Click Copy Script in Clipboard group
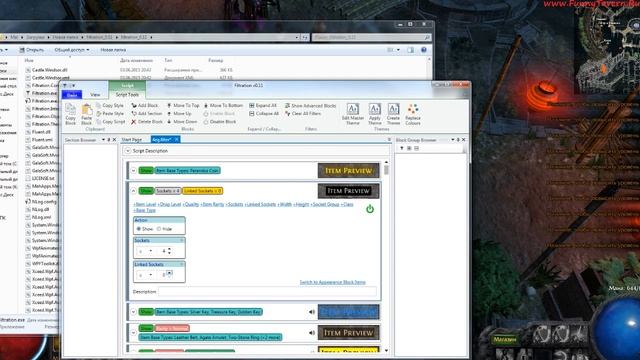Screen dimensions: 640x360 (111, 122)
